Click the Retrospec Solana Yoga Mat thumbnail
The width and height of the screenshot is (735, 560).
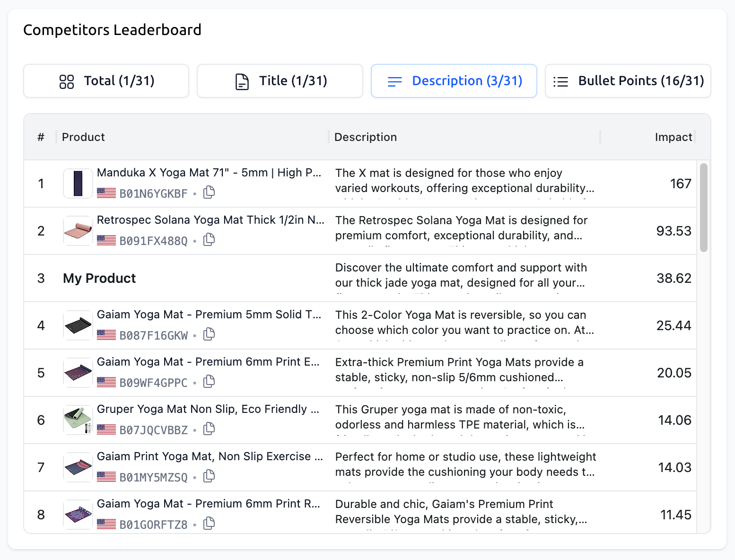(78, 231)
